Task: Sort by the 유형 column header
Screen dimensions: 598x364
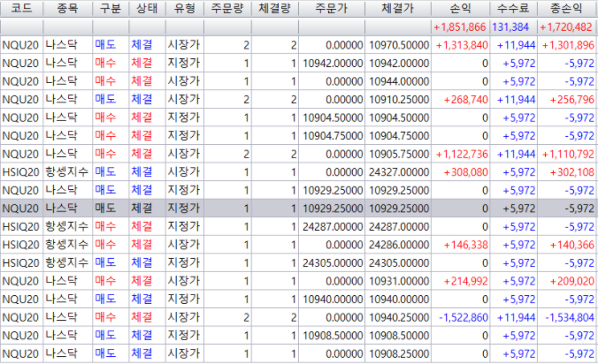Action: (184, 8)
